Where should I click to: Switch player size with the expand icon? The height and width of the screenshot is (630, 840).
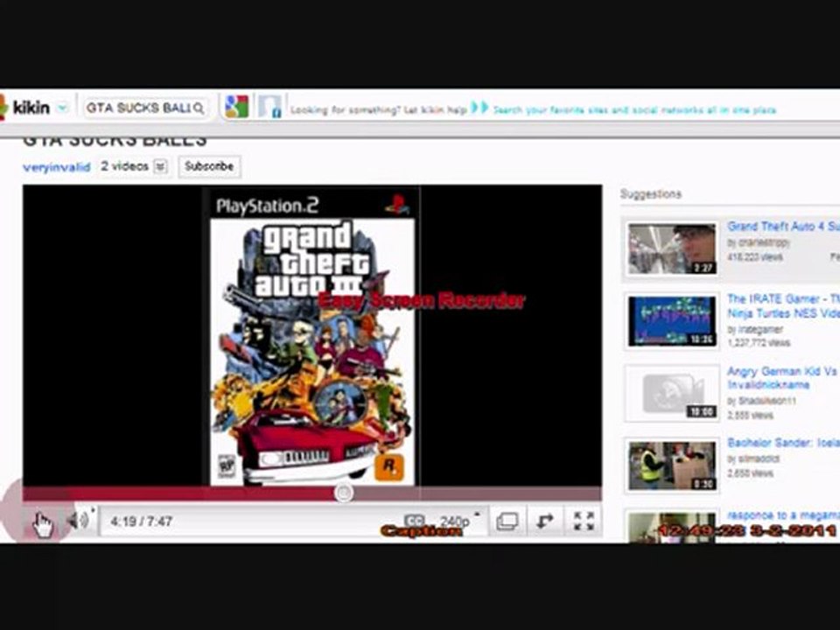(x=507, y=521)
